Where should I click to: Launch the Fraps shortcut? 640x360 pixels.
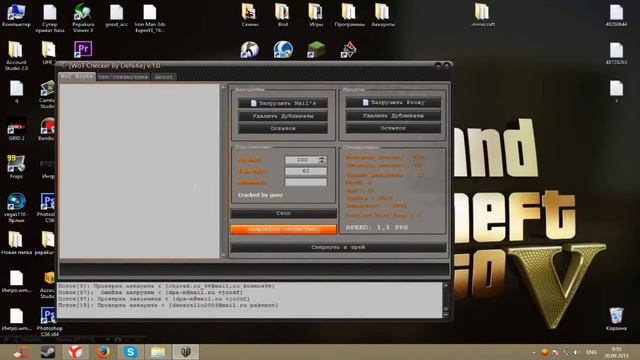pos(16,167)
